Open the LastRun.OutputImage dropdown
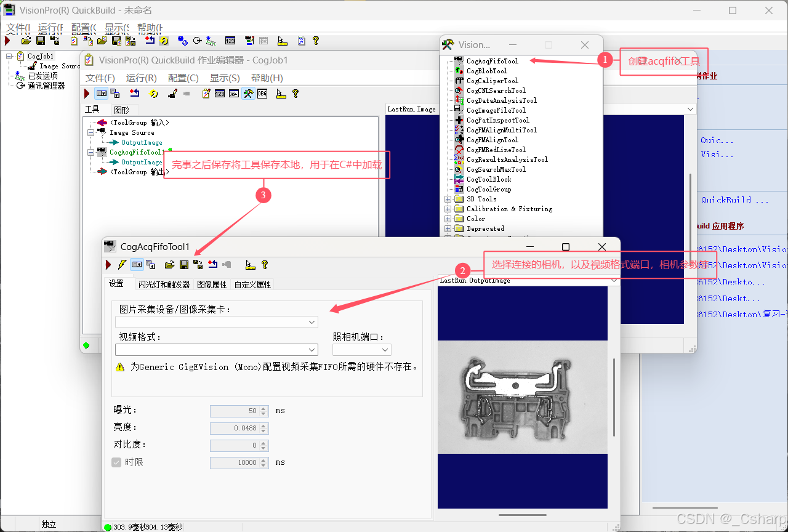 (x=614, y=280)
